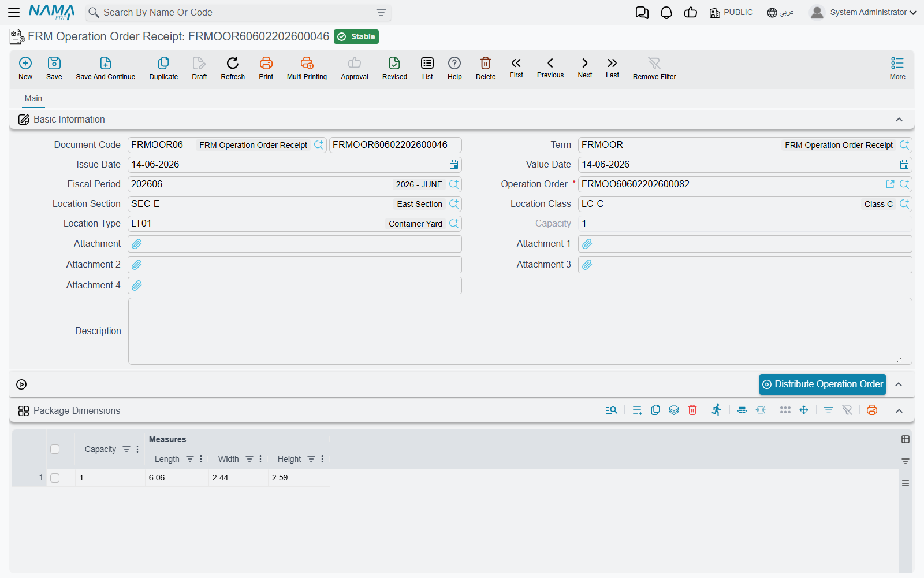This screenshot has height=578, width=924.
Task: Print the Package Dimensions grid
Action: 872,410
